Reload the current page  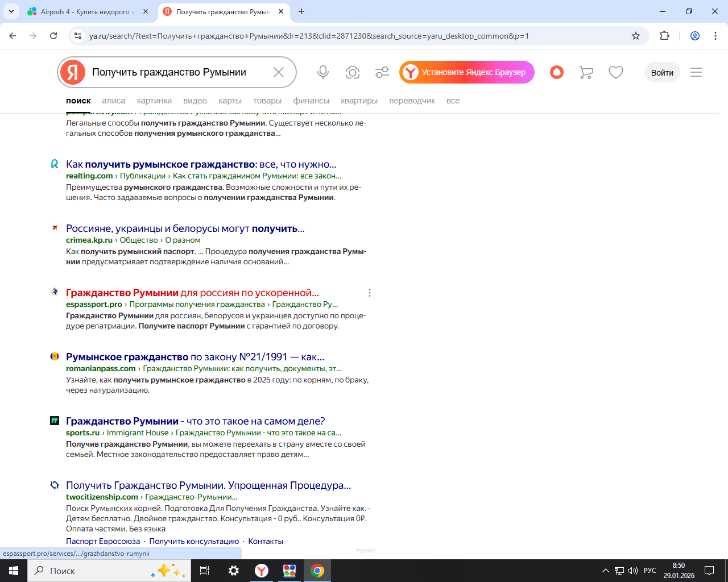(x=53, y=36)
